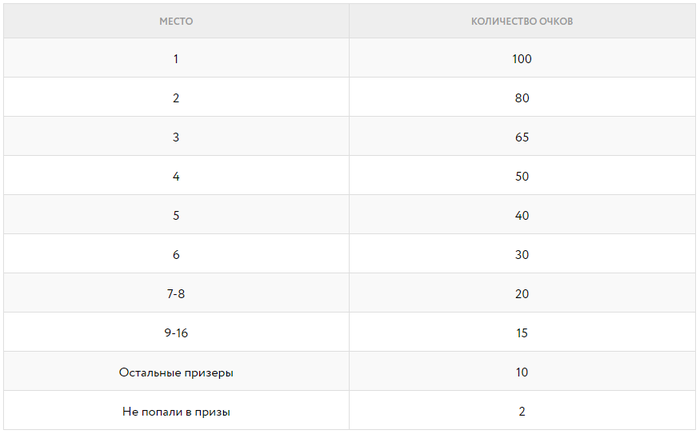Viewport: 700px width, 434px height.
Task: Click the МЕСТО column header
Action: pyautogui.click(x=176, y=21)
